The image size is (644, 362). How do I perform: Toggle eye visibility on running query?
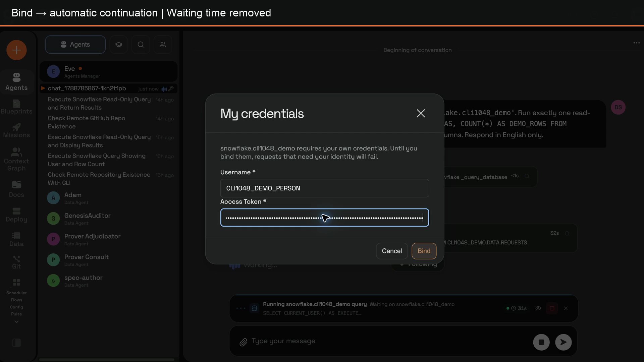(x=538, y=308)
